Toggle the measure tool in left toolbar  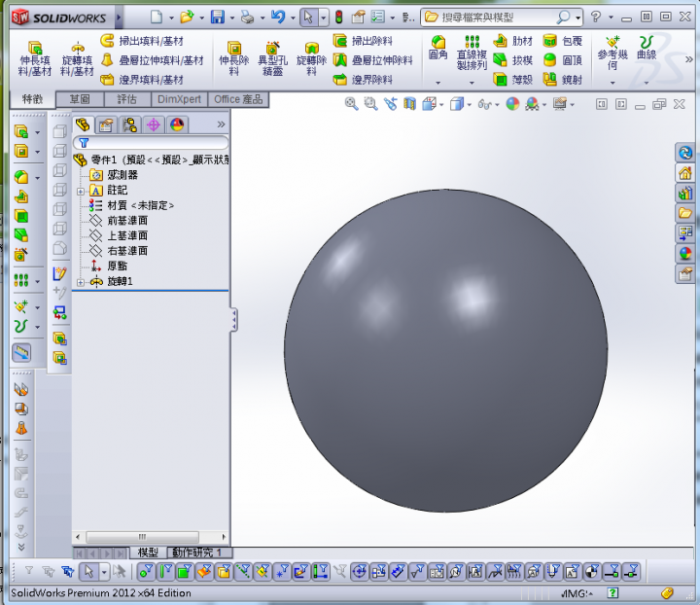click(x=21, y=353)
